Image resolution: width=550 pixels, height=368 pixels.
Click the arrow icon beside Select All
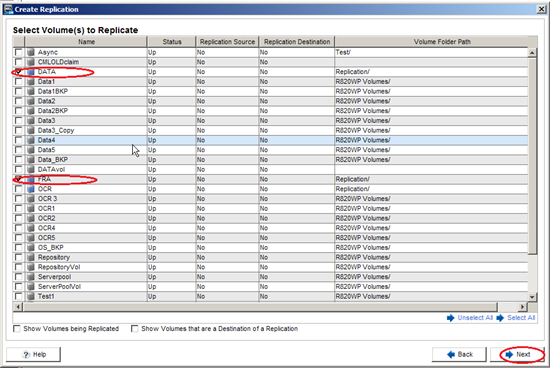[x=500, y=318]
